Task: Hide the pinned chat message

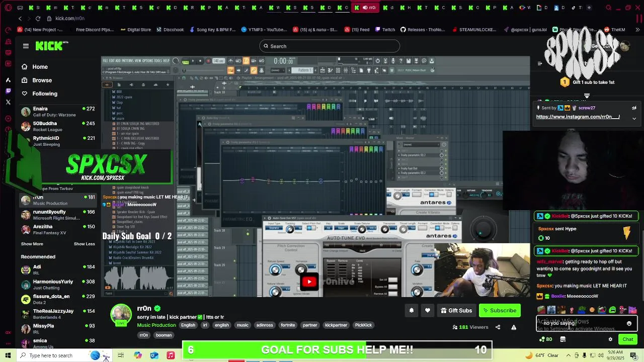Action: [x=634, y=108]
